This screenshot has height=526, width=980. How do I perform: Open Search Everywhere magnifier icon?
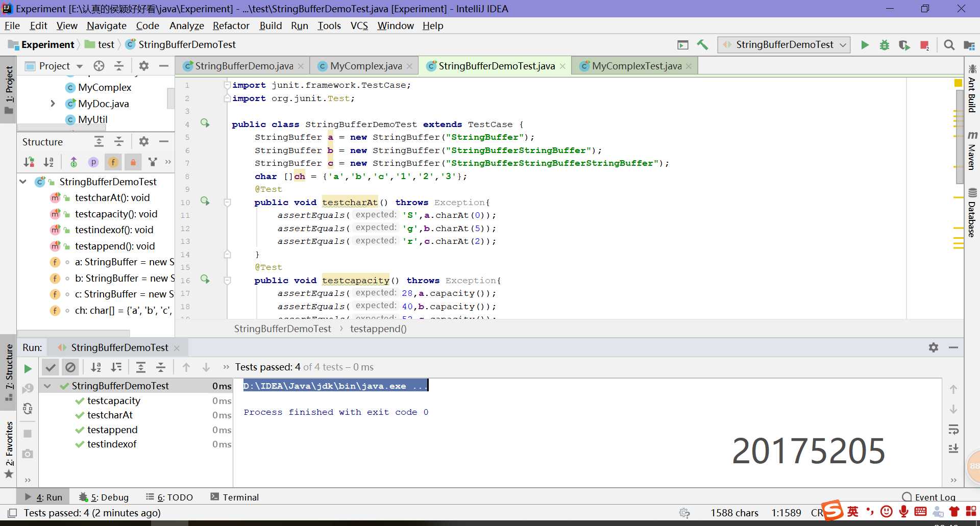tap(949, 45)
